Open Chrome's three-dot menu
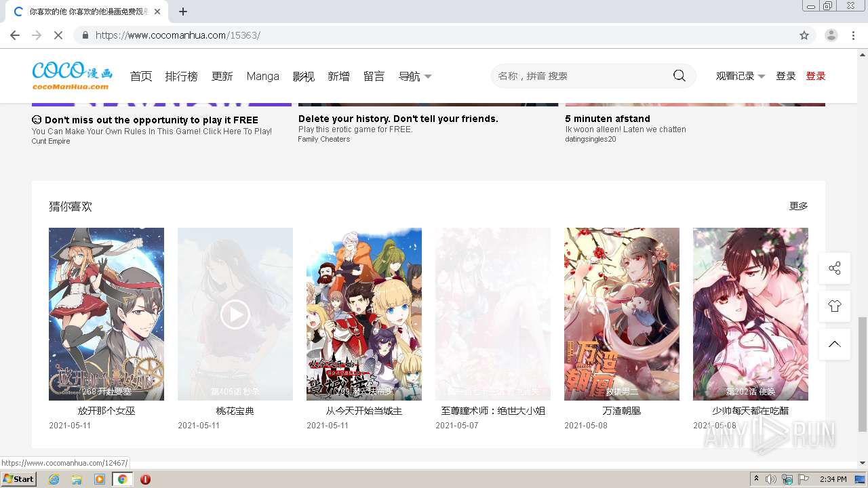This screenshot has width=868, height=488. point(853,35)
